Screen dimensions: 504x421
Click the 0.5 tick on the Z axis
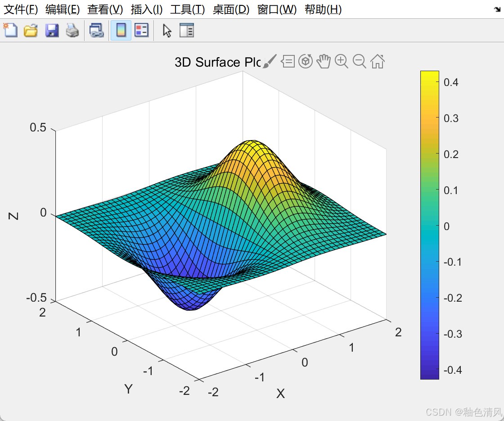pyautogui.click(x=38, y=127)
